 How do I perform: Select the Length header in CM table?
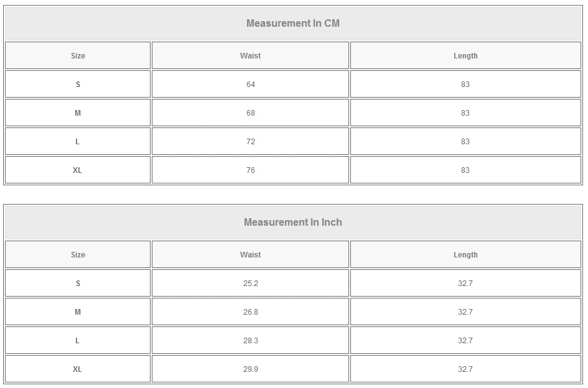[x=465, y=56]
